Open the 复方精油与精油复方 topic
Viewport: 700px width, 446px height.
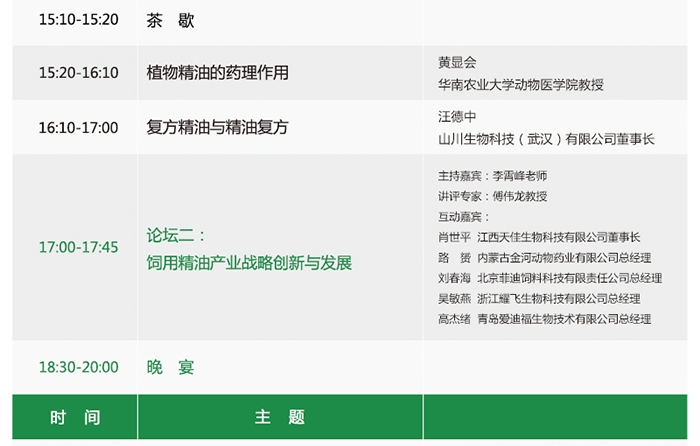pyautogui.click(x=217, y=128)
